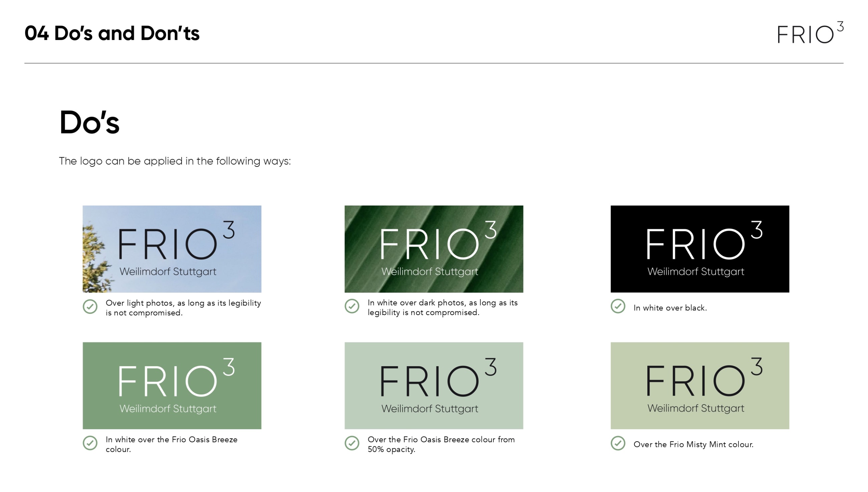Click the large "Do's" section heading
868x492 pixels.
(x=89, y=122)
